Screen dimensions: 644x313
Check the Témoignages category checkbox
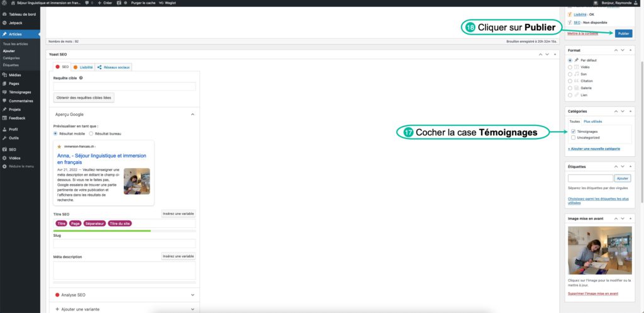click(x=573, y=131)
